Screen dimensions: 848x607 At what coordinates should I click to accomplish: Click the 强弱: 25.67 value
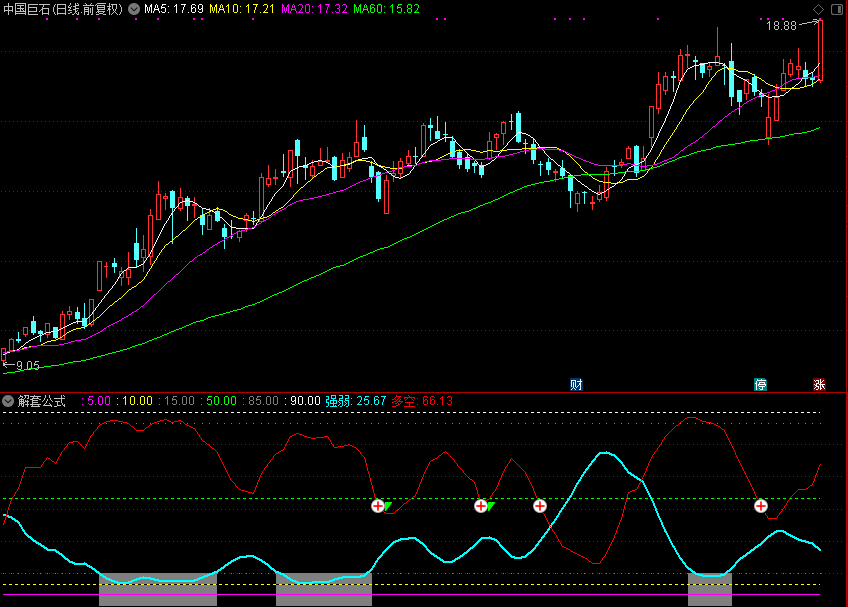coord(355,401)
